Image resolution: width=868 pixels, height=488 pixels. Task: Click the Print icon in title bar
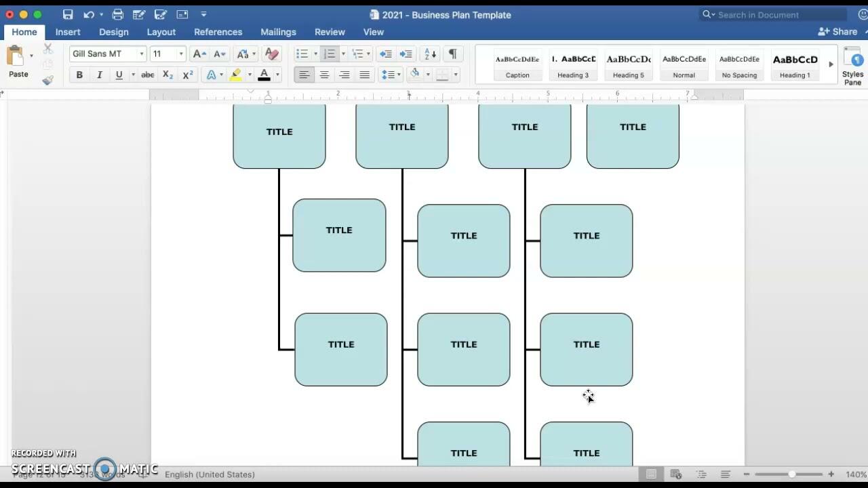click(x=117, y=14)
